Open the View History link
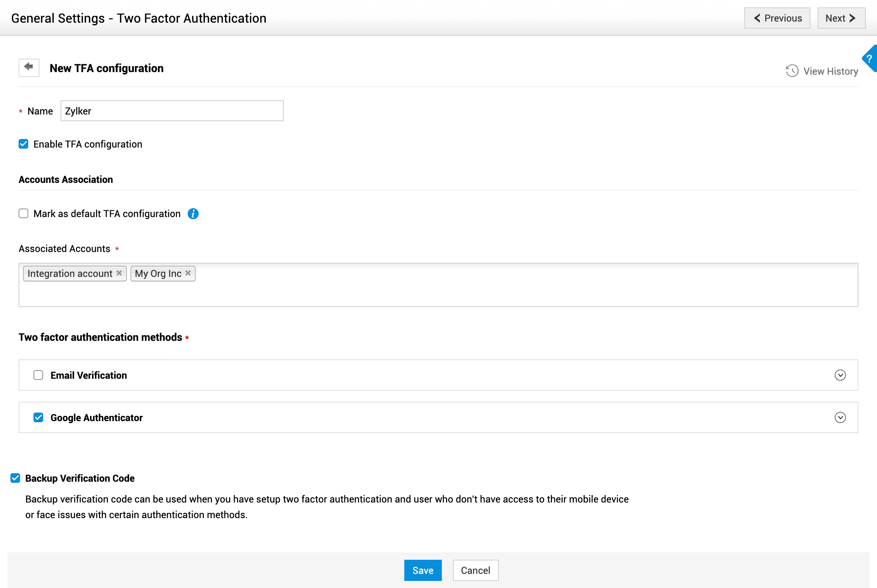 click(830, 71)
